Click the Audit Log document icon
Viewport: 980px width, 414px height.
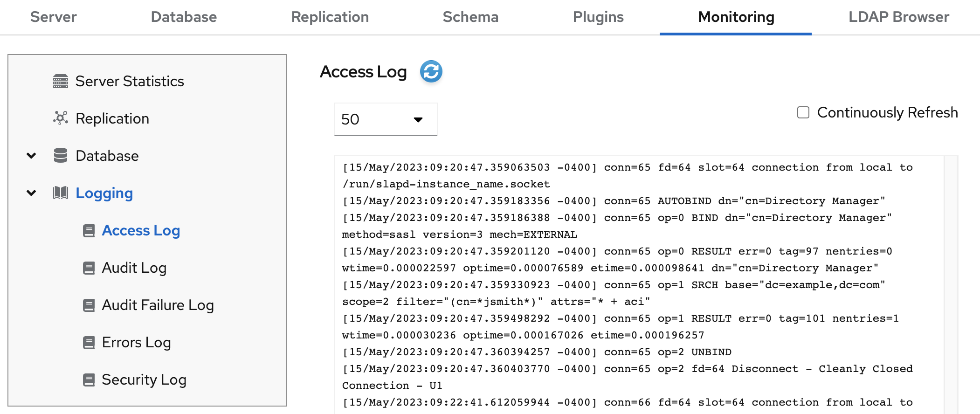89,268
